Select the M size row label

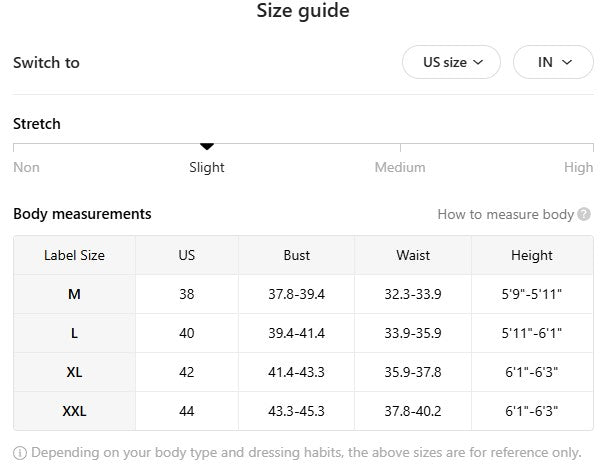(74, 294)
